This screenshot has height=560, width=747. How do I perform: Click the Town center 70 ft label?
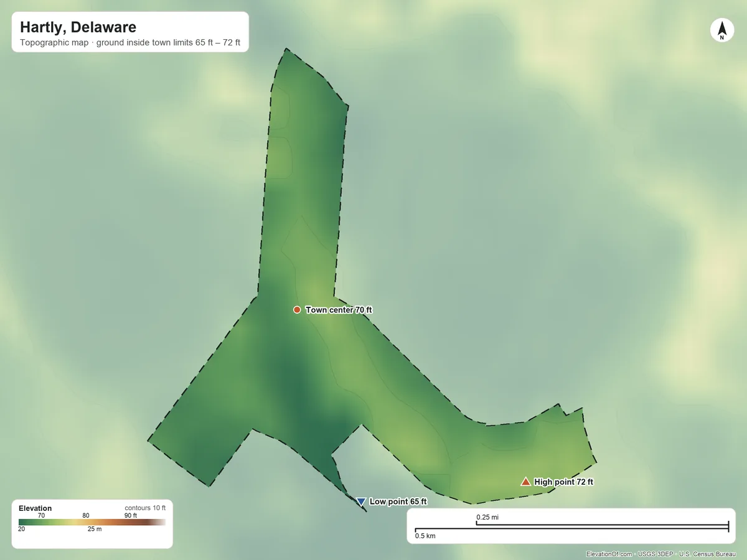[339, 310]
